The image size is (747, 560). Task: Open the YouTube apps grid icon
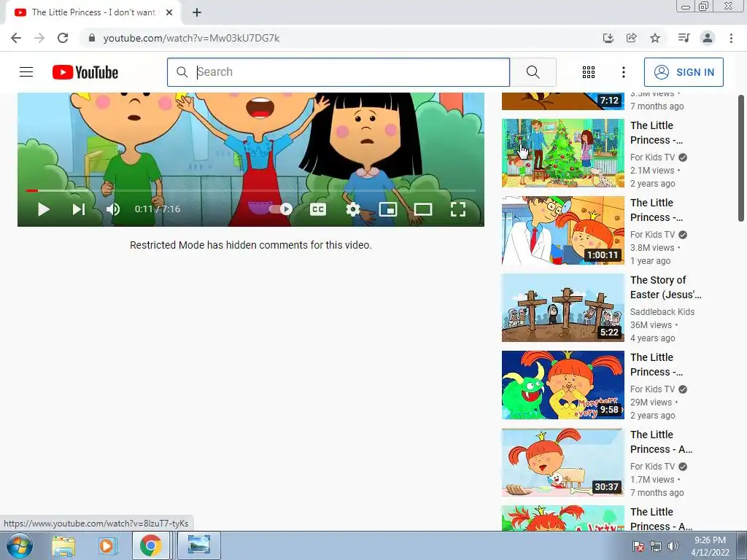tap(589, 72)
